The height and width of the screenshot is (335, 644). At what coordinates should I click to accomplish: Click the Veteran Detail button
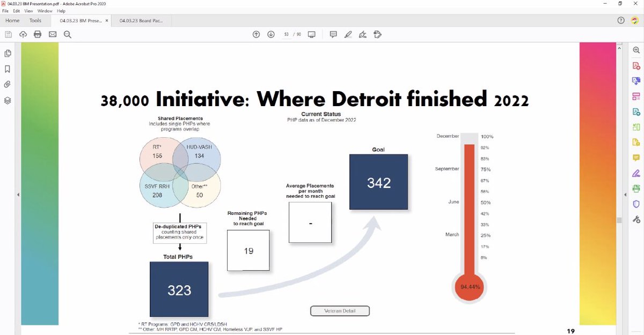[x=340, y=311]
